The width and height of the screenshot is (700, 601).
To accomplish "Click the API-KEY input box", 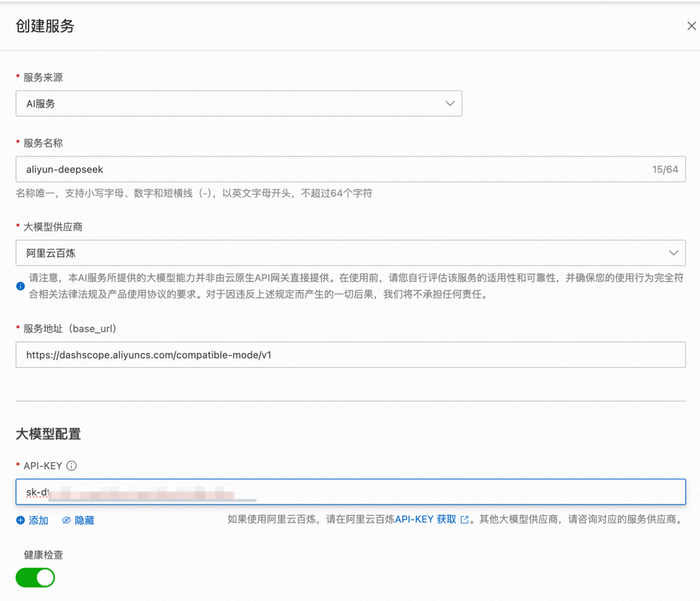I will (454, 492).
